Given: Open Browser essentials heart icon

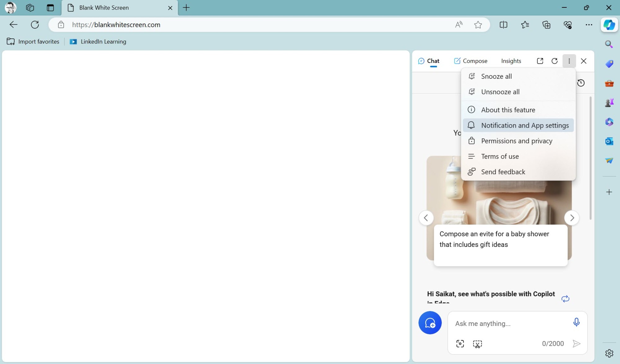Looking at the screenshot, I should pyautogui.click(x=568, y=25).
